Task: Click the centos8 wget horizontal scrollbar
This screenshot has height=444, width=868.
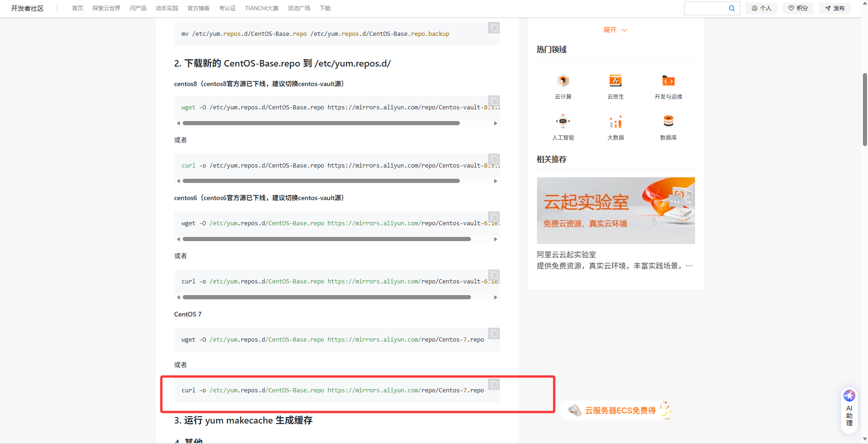Action: pos(321,123)
